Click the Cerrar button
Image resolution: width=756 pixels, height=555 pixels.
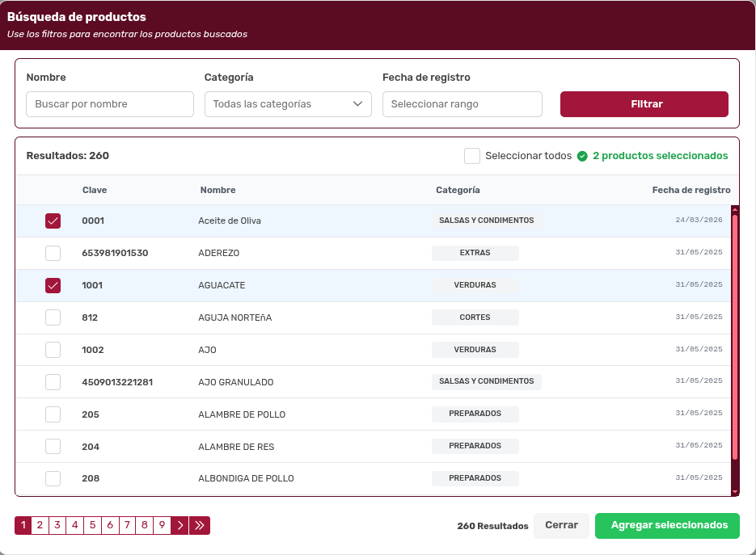[x=561, y=525]
